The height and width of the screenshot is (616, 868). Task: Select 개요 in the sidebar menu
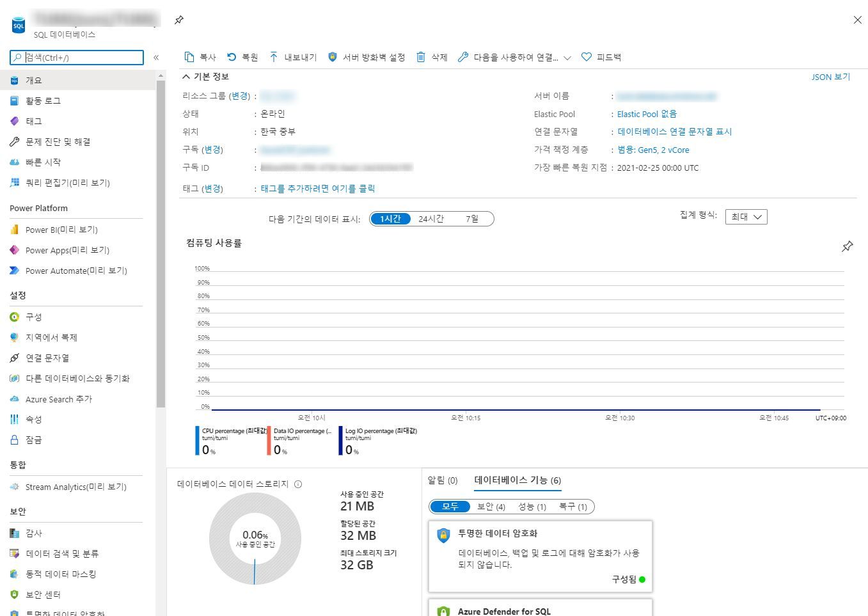click(x=78, y=80)
